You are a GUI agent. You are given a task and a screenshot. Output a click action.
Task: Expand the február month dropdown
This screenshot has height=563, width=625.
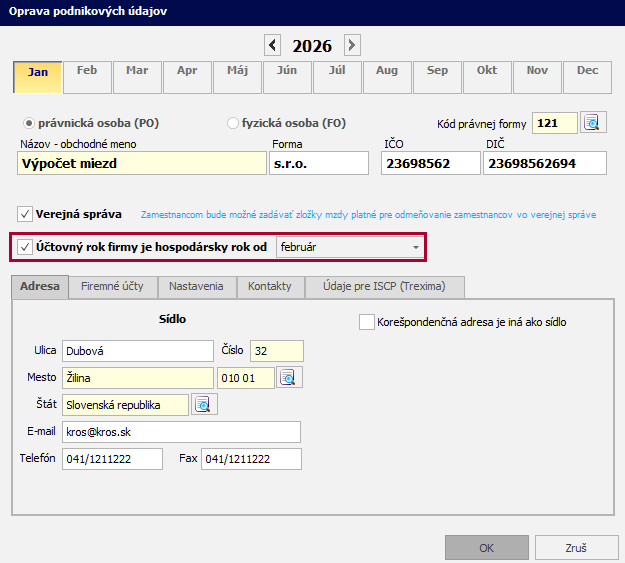point(415,247)
